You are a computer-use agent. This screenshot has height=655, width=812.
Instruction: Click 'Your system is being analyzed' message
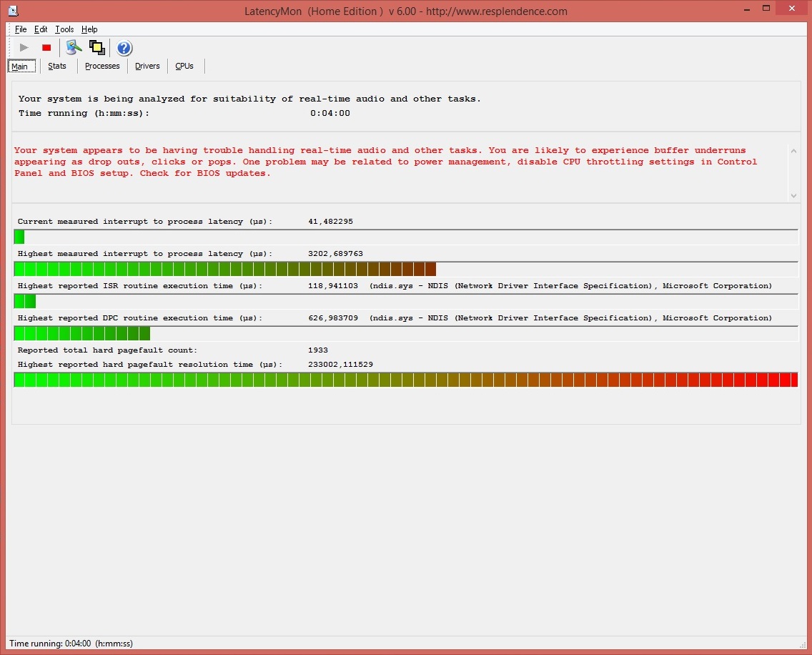click(249, 99)
